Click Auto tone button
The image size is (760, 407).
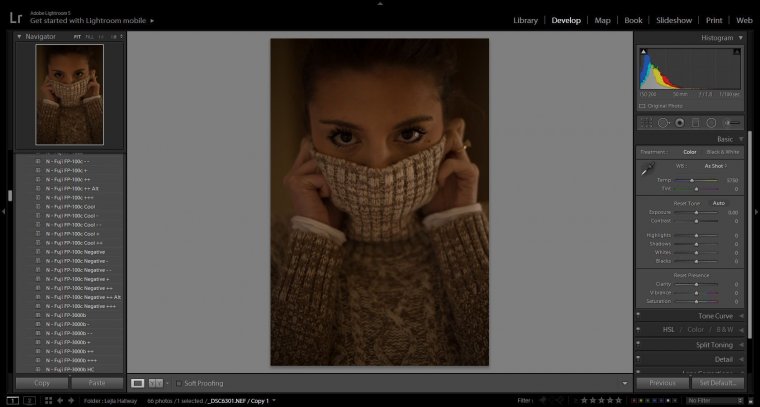tap(718, 203)
